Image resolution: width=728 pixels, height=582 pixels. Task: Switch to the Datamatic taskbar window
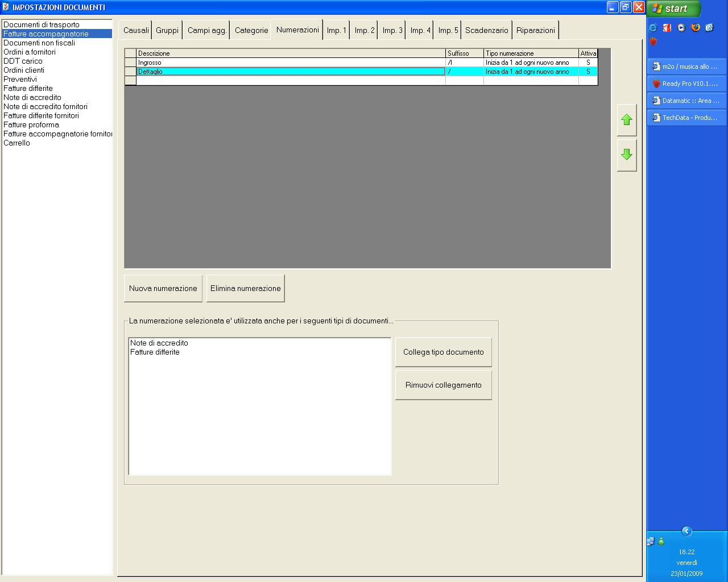pos(686,101)
